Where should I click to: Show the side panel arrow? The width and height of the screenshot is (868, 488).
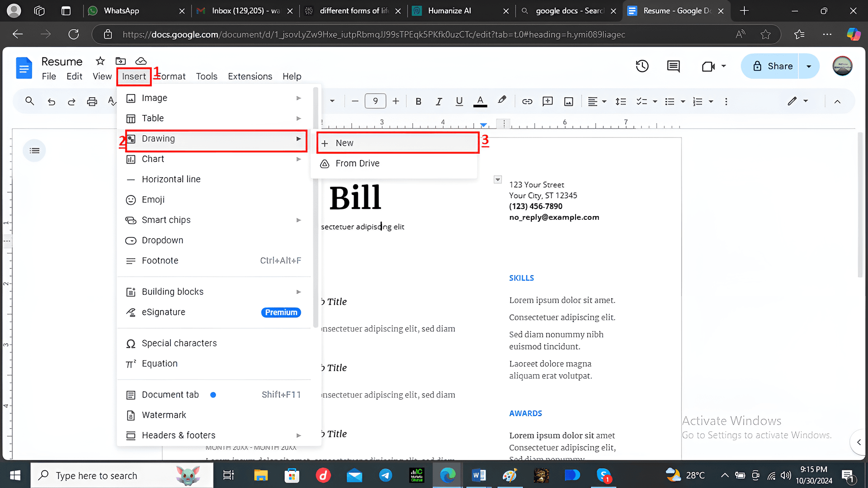coord(859,442)
